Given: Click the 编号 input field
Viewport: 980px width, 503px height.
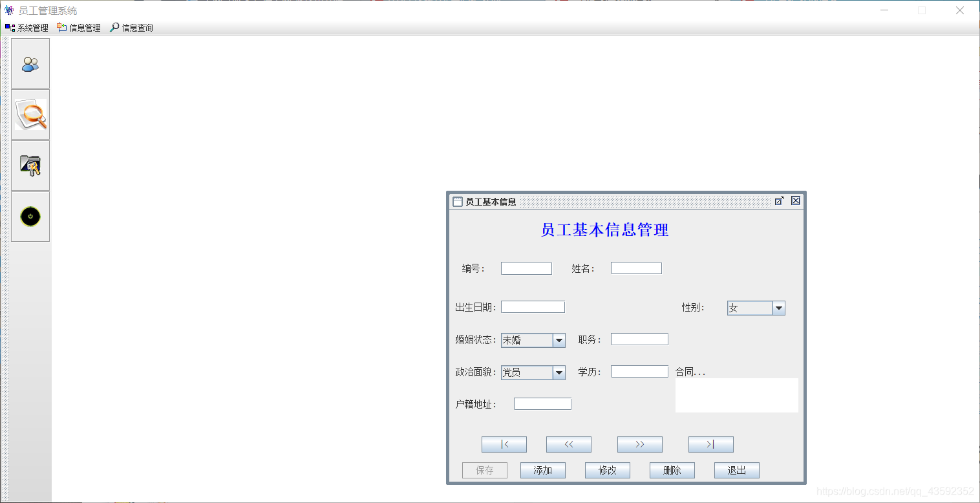Looking at the screenshot, I should [x=526, y=268].
